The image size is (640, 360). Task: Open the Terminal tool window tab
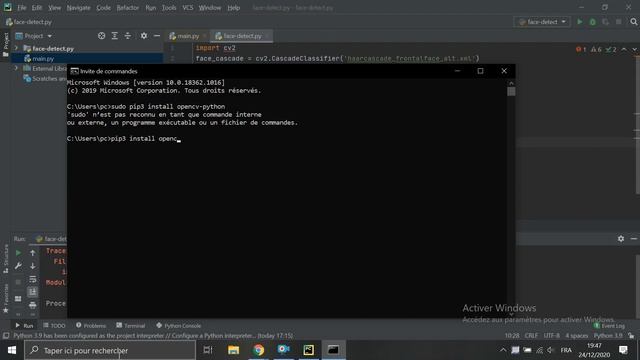[x=130, y=326]
